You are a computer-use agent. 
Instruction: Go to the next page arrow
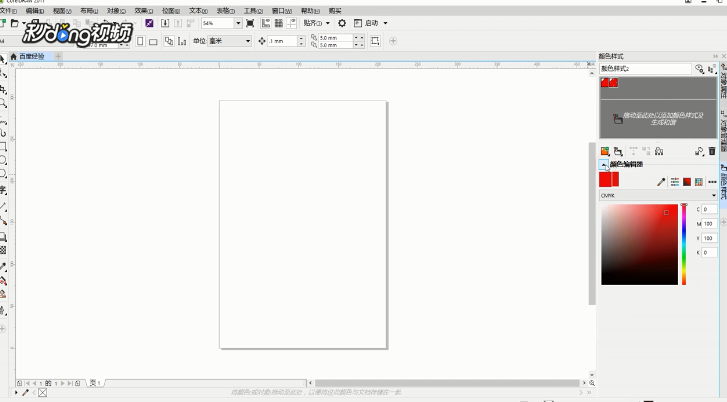pos(63,383)
